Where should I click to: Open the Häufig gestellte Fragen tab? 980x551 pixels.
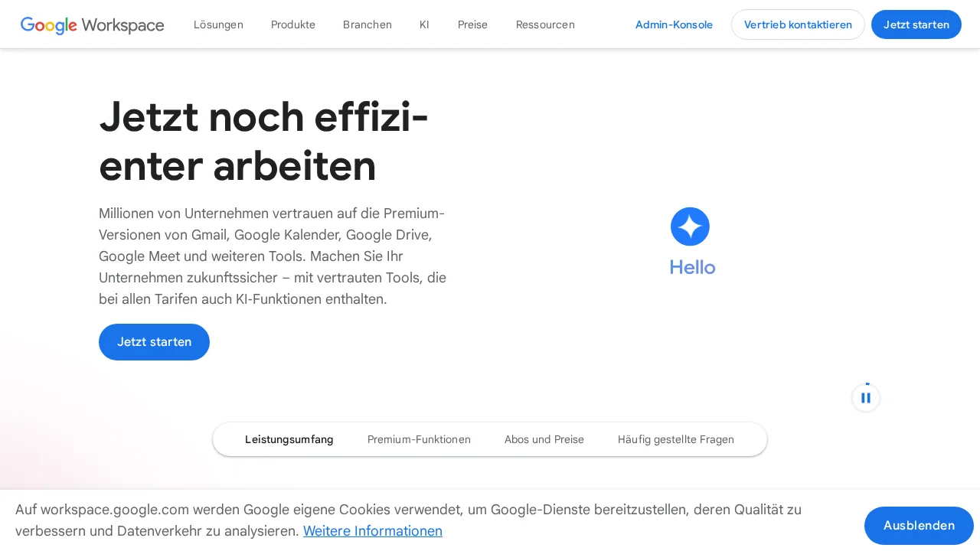pyautogui.click(x=676, y=439)
